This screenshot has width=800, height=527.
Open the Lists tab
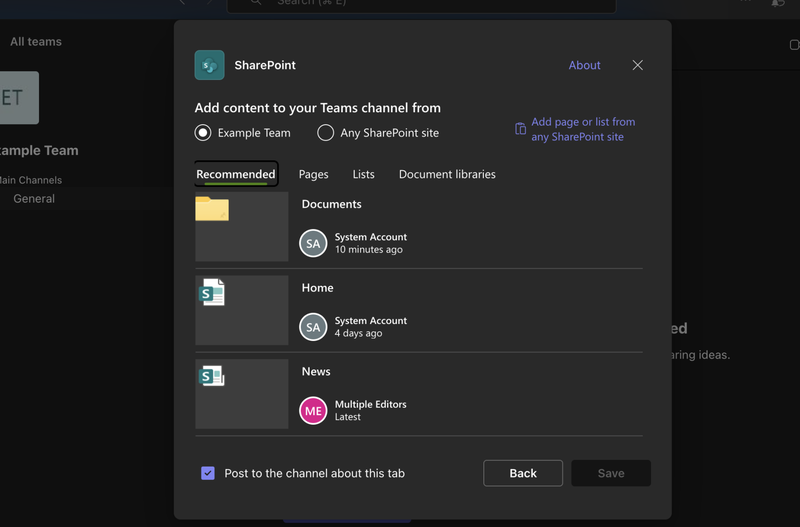coord(363,174)
